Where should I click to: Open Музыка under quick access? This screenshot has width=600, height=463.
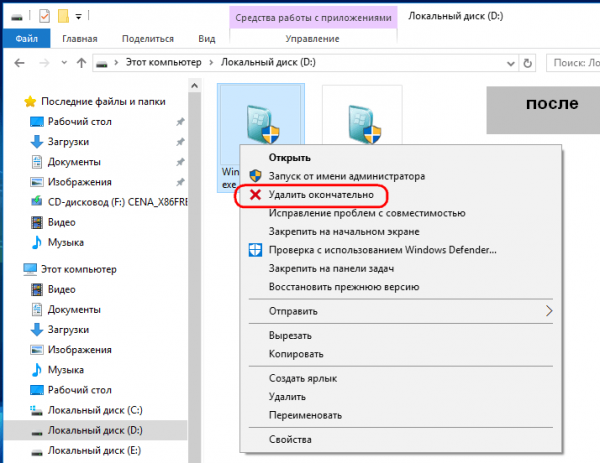(65, 242)
